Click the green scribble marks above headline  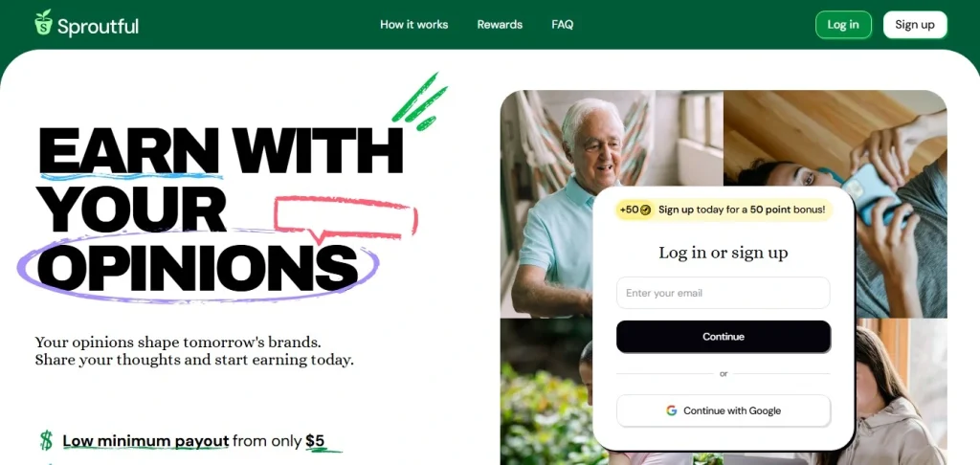tap(420, 101)
